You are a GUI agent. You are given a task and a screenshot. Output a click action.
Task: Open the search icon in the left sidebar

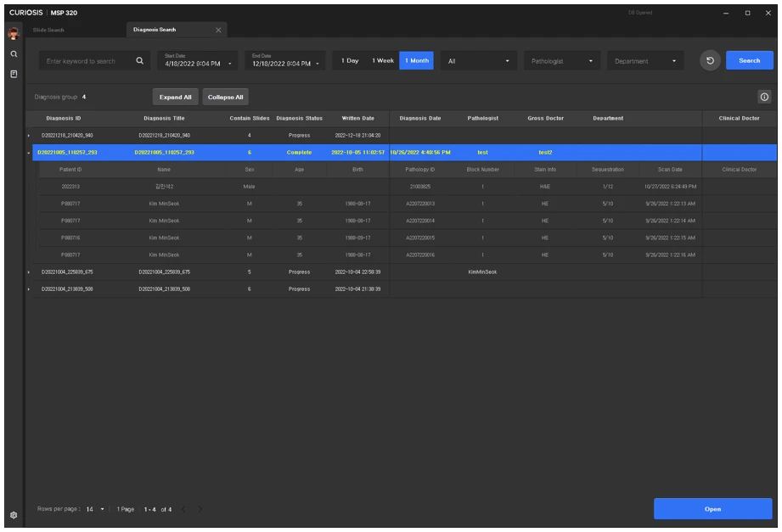[14, 53]
